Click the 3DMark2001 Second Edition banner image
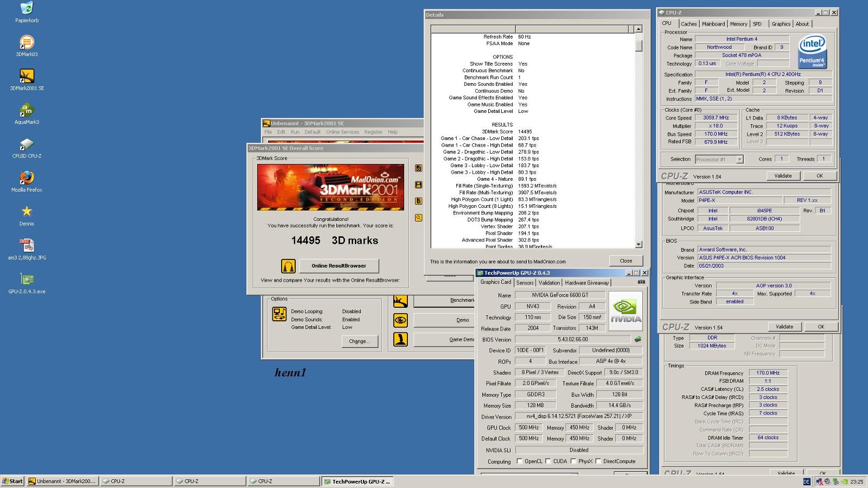 click(x=330, y=187)
